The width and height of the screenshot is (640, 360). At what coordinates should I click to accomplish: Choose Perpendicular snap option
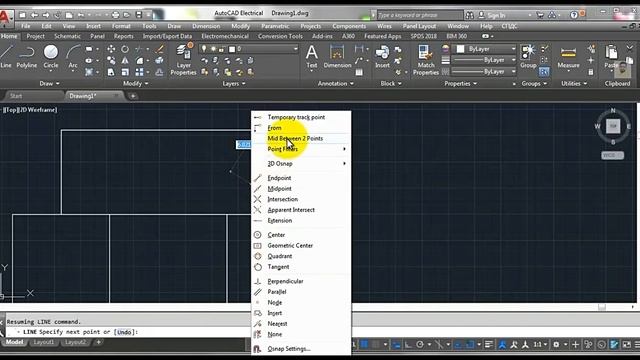coord(301,281)
